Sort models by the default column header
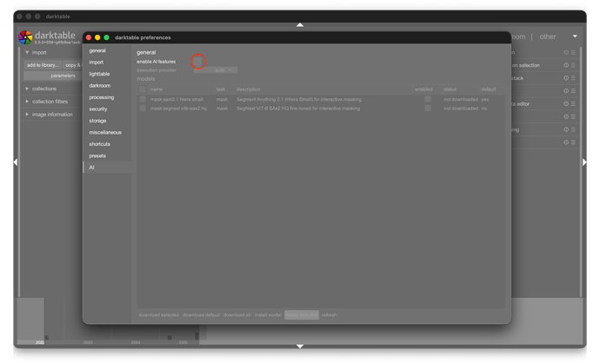Screen dimensions: 600x364 (489, 89)
